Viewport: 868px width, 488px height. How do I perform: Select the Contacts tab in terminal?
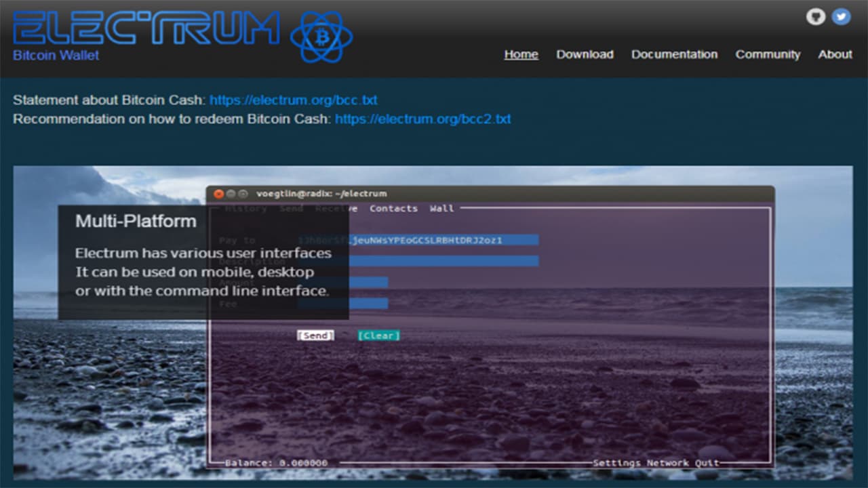(393, 209)
